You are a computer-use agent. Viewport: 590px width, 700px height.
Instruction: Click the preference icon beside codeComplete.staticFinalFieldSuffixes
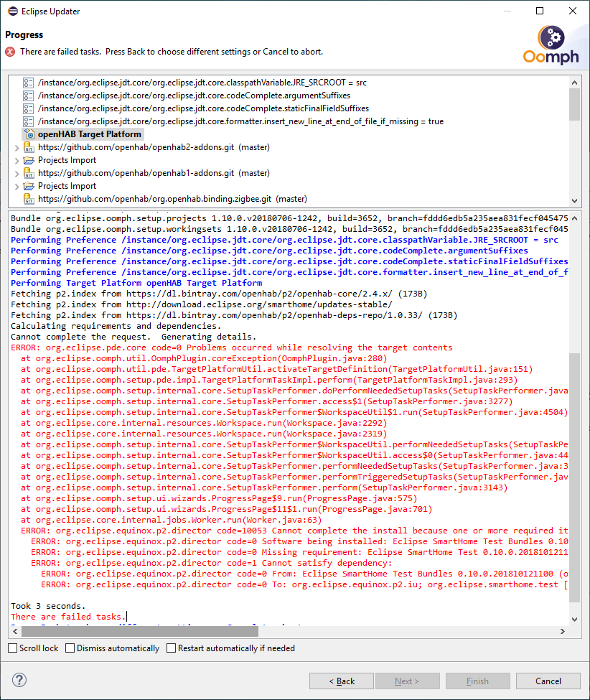[x=29, y=108]
